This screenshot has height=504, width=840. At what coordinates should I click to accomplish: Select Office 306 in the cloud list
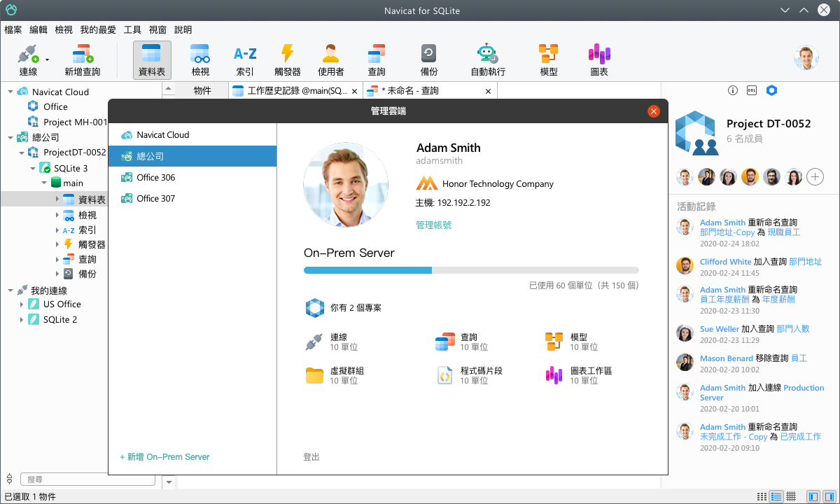[192, 177]
